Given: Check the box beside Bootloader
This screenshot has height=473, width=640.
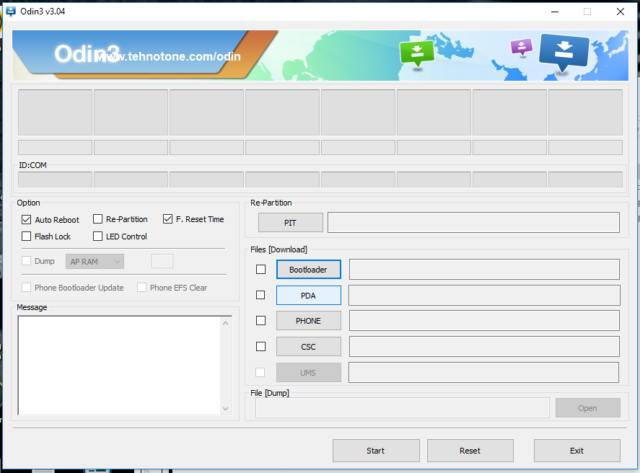Looking at the screenshot, I should click(261, 269).
